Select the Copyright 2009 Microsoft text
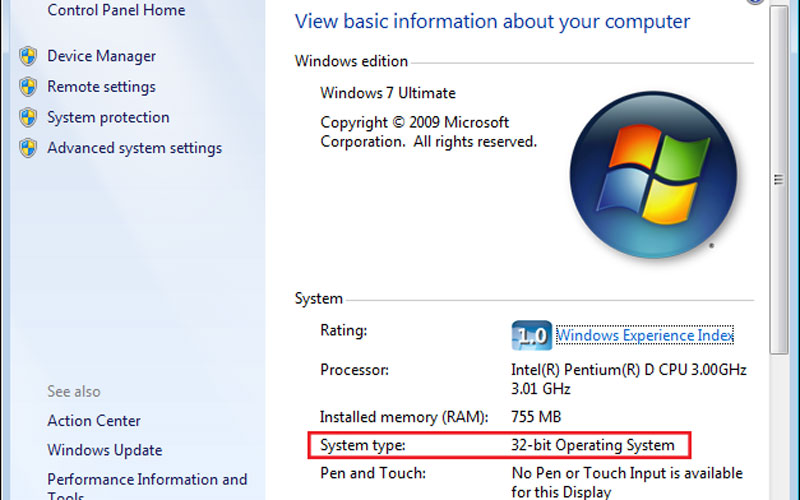Screen dimensions: 800x500 (x=429, y=132)
